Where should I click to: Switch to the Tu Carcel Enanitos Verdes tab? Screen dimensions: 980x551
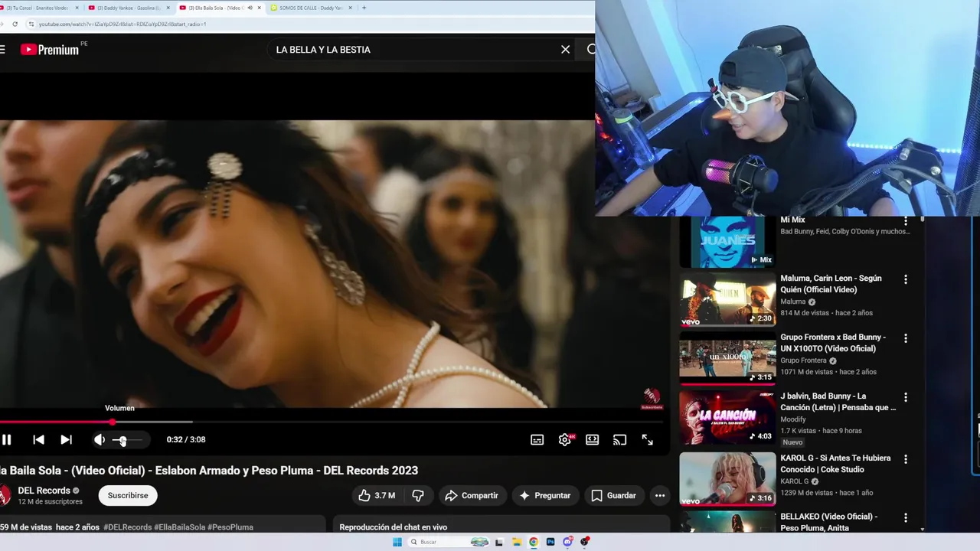coord(38,8)
